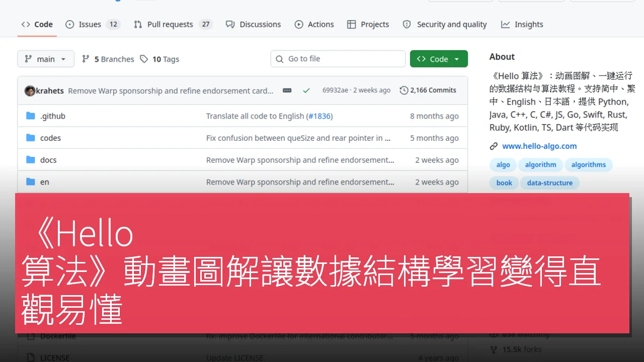Open the docs folder
Screen dimensions: 644x362
[x=48, y=160]
